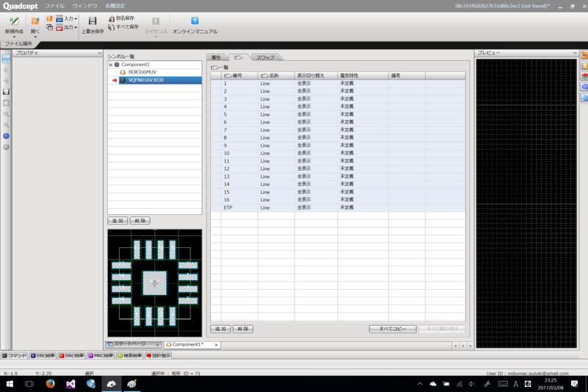Image resolution: width=588 pixels, height=392 pixels.
Task: Switch to the スワップ tab
Action: coord(265,57)
